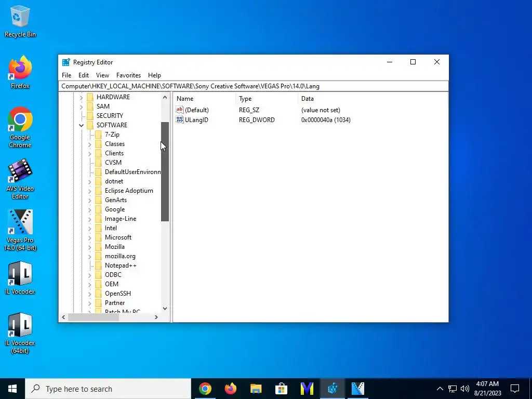The height and width of the screenshot is (399, 532).
Task: Click the tree horizontal scroll right arrow
Action: pos(156,317)
